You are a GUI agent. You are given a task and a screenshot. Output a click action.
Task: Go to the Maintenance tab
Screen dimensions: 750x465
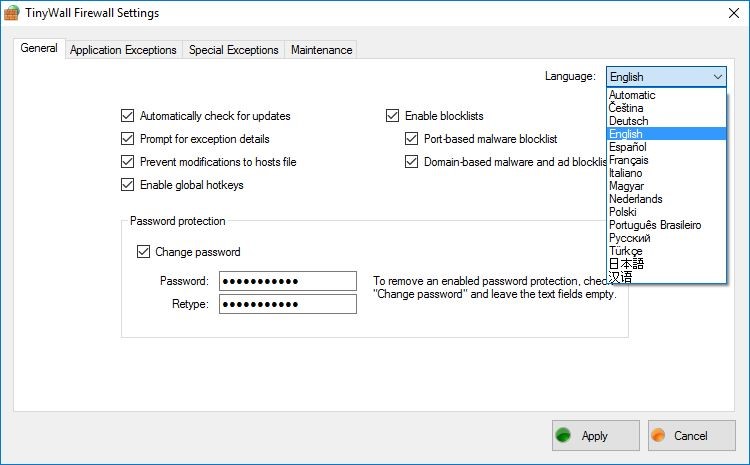(x=321, y=50)
